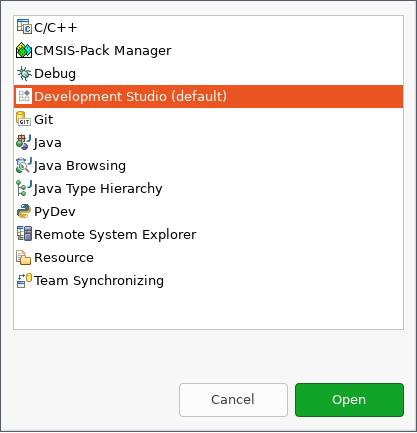
Task: Click the CMSIS-Pack Manager icon
Action: coord(24,50)
